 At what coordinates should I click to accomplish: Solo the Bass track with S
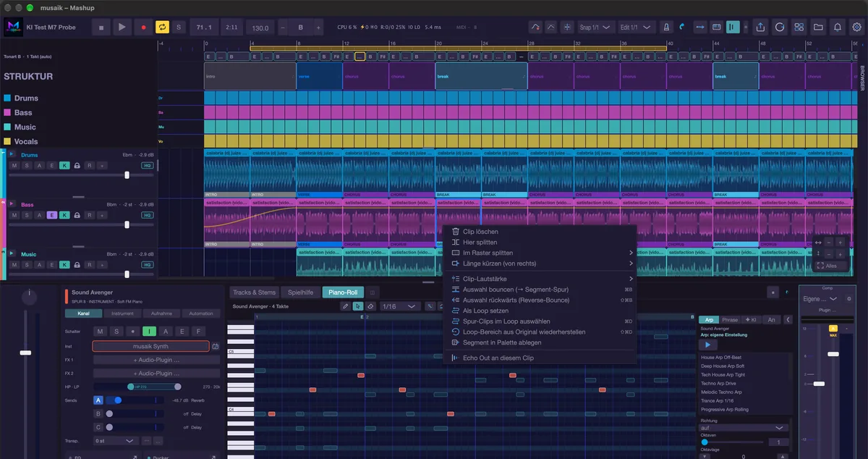(x=26, y=215)
